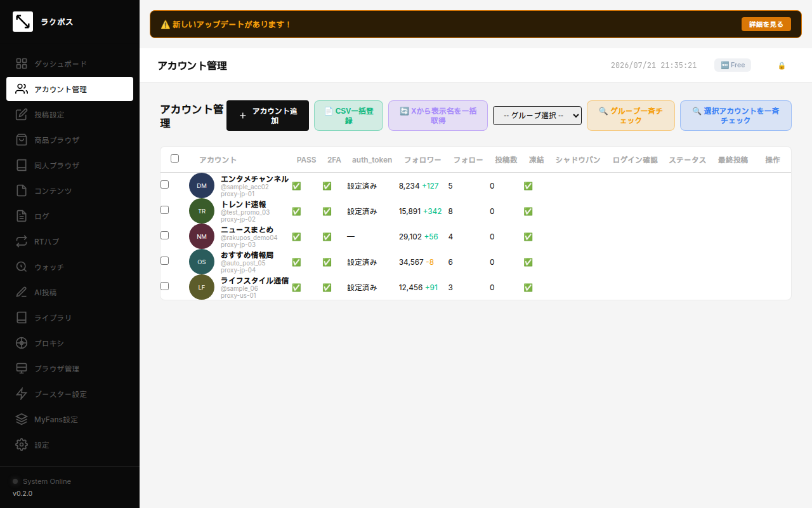Click the @sample_06 handle text
812x508 pixels.
coord(239,288)
